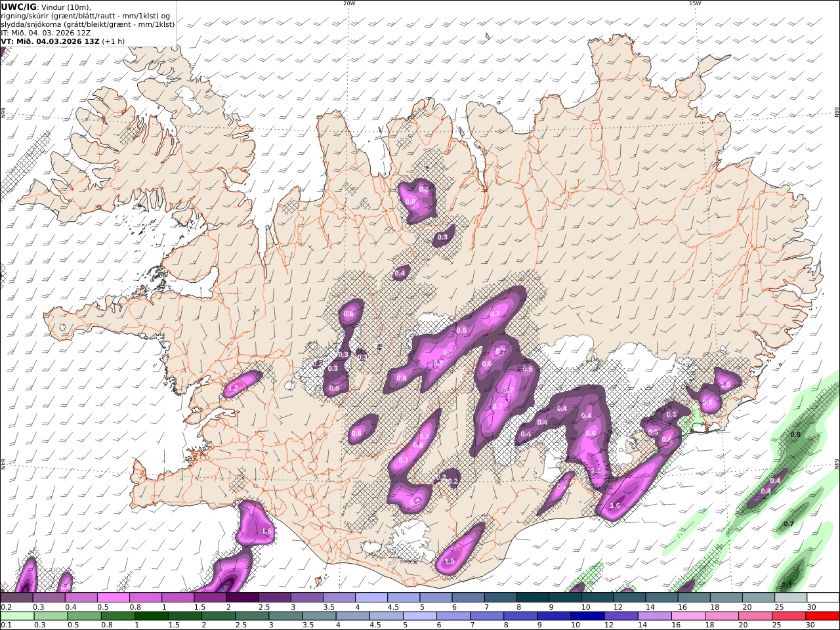840x630 pixels.
Task: Click the 20W longitude label
Action: tap(349, 3)
